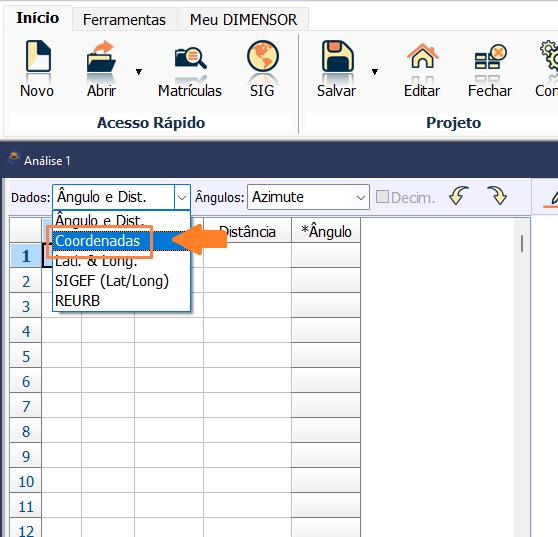Open the Meu DIMENSOR tab
558x537 pixels.
(243, 20)
